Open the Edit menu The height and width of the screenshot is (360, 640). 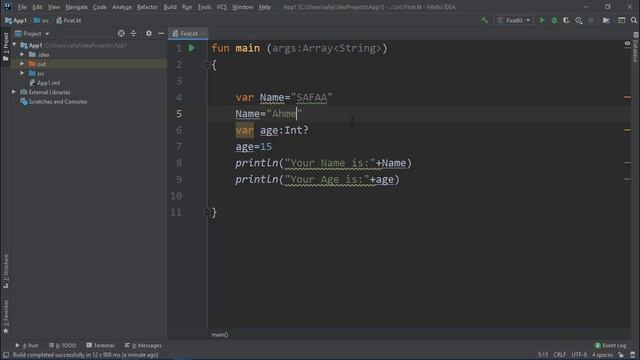[37, 7]
